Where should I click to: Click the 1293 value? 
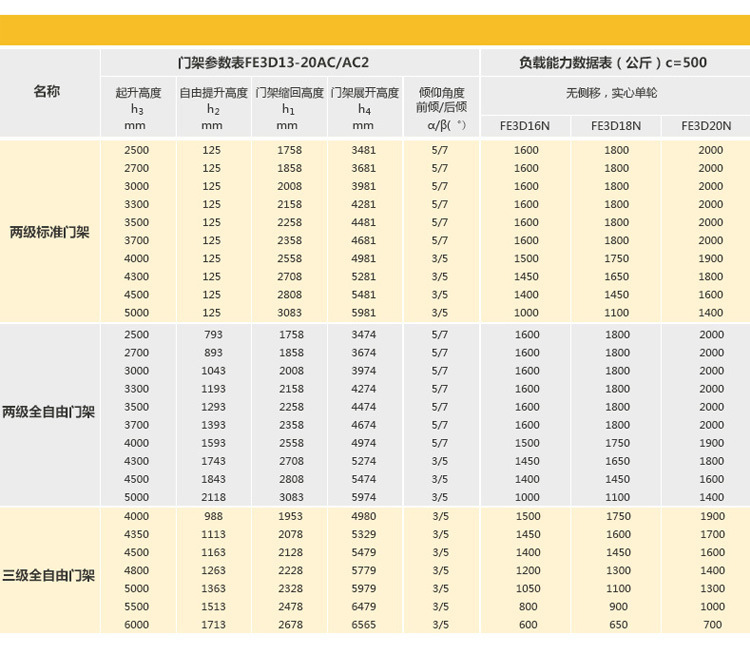213,407
